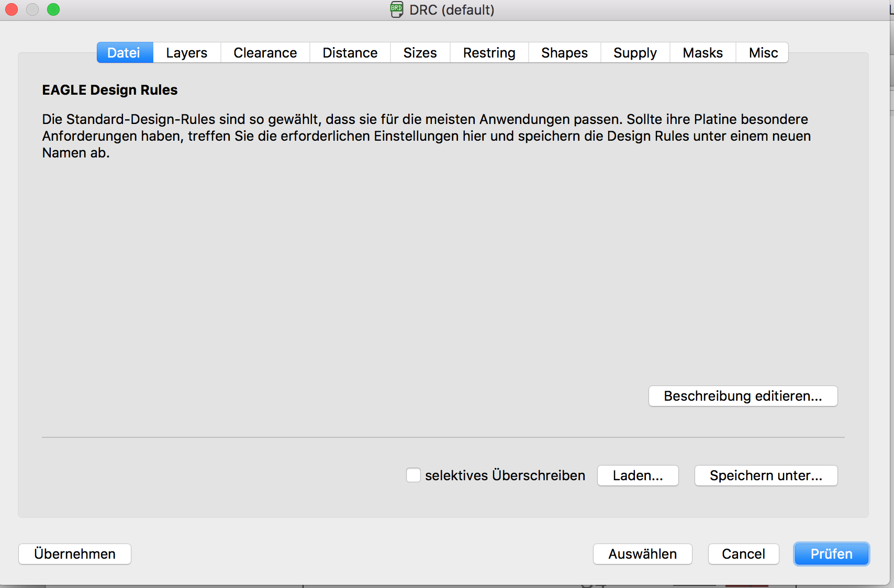Enable selektives Überschreiben checkbox
Viewport: 894px width, 588px height.
pos(414,475)
